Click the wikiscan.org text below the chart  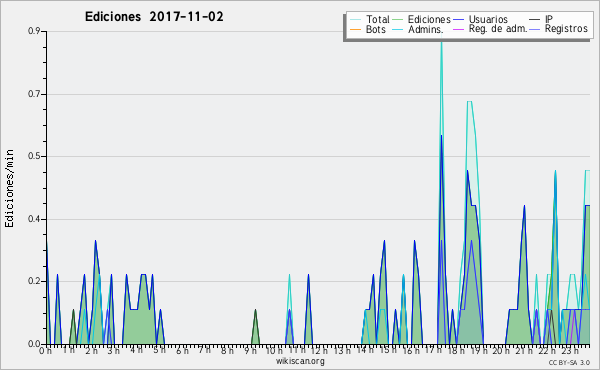300,361
